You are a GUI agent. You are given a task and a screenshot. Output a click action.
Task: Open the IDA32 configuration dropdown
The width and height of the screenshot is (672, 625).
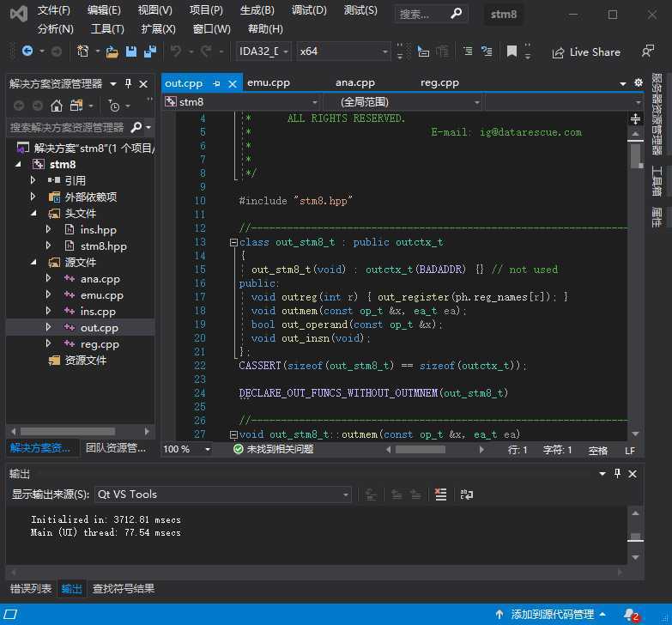(x=263, y=52)
